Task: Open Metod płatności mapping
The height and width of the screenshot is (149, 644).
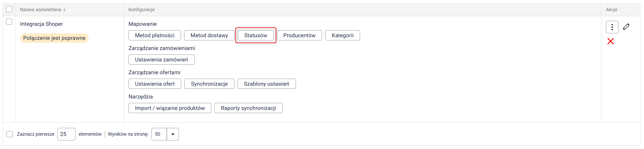Action: 155,35
